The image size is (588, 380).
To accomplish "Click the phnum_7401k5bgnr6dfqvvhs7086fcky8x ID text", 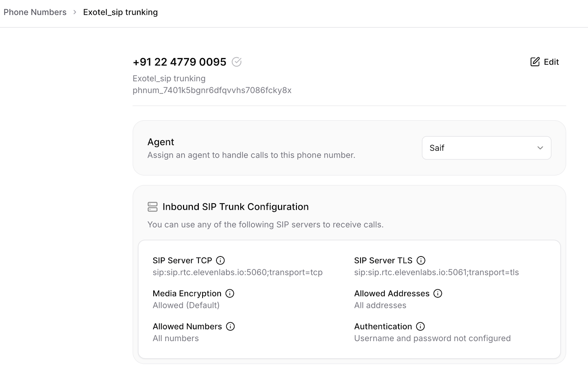I will pyautogui.click(x=212, y=90).
